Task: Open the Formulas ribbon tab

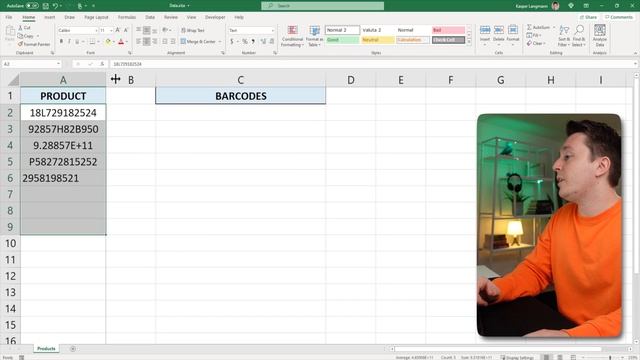Action: point(127,17)
